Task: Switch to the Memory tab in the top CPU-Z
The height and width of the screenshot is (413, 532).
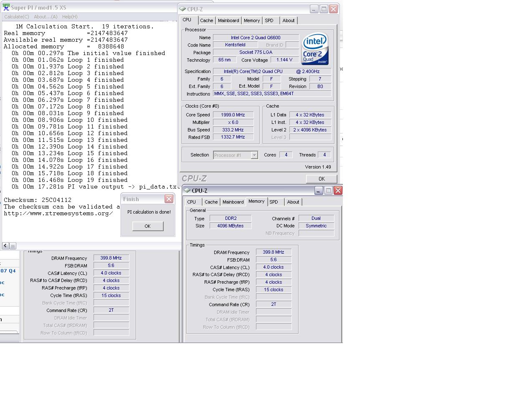Action: point(252,20)
